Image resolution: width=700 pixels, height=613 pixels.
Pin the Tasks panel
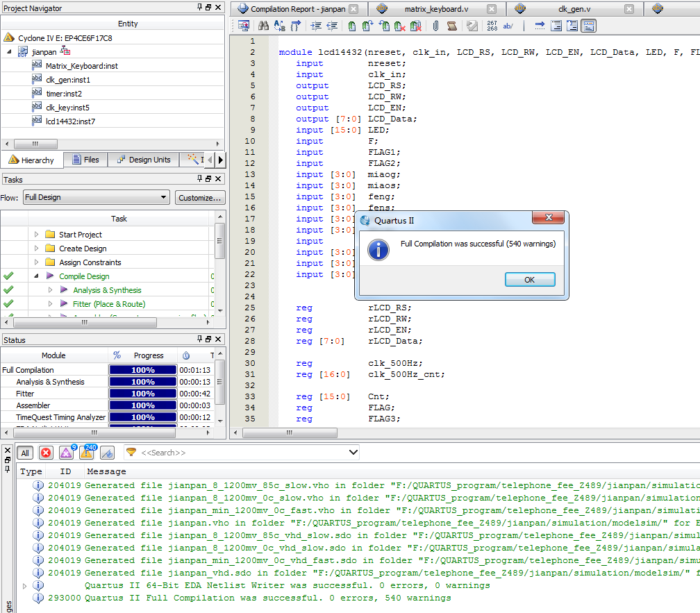(198, 179)
